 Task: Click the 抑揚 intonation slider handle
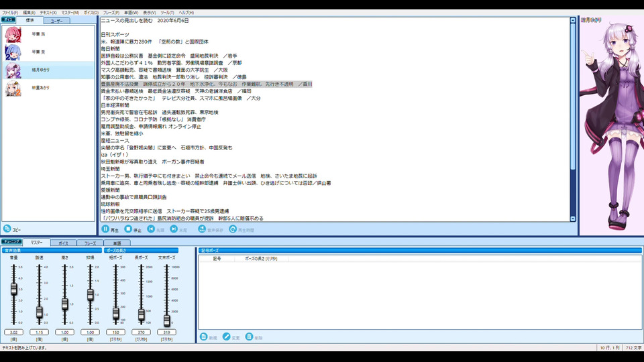coord(91,295)
